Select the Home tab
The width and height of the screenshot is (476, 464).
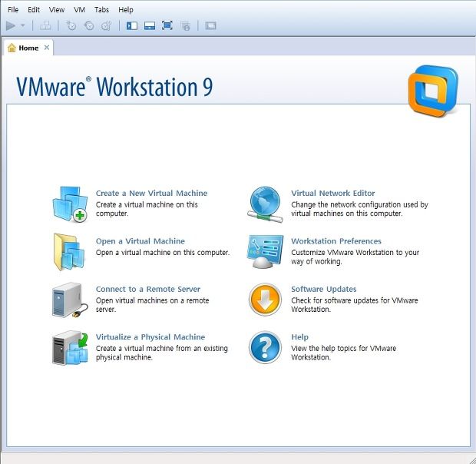point(28,48)
